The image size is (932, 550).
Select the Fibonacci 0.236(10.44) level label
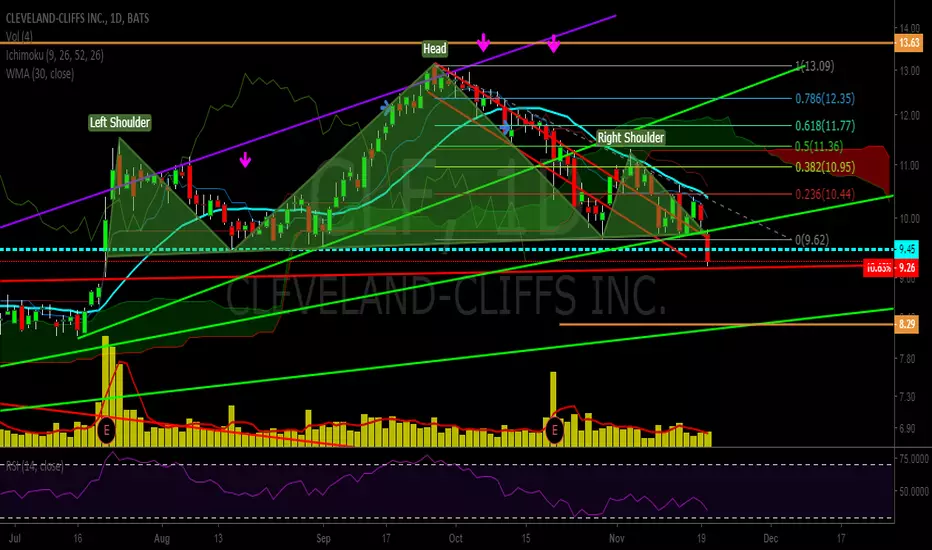point(825,194)
